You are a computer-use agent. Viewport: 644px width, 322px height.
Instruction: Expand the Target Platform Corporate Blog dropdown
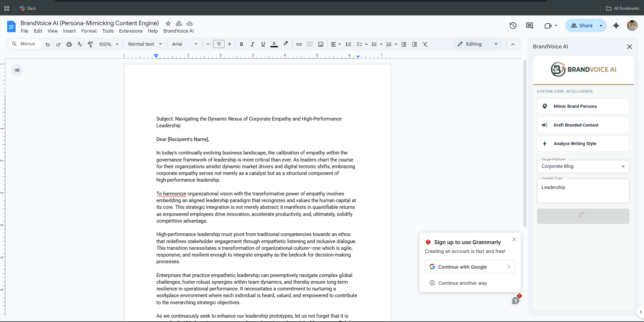click(x=583, y=167)
